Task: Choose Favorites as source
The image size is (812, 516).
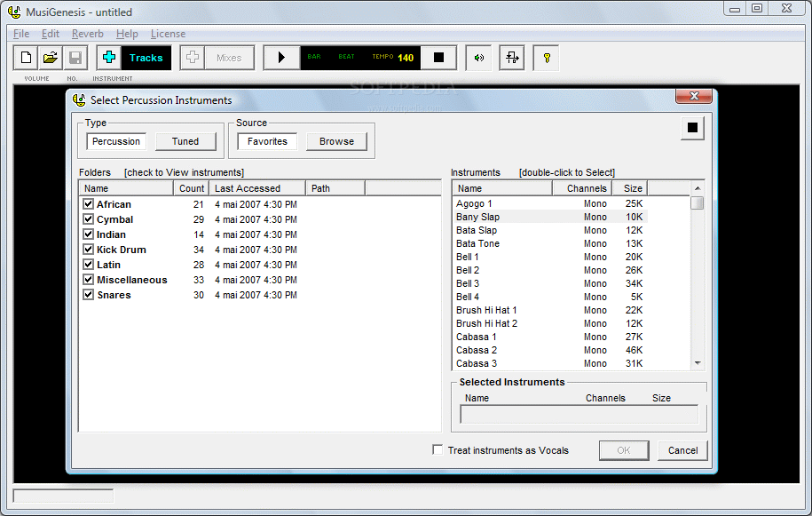Action: (267, 141)
